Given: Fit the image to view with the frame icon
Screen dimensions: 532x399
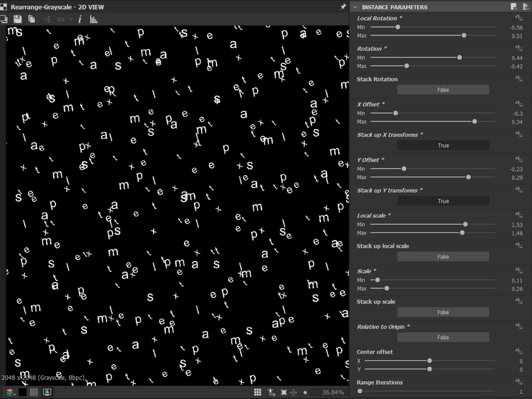Looking at the screenshot, I should (284, 393).
